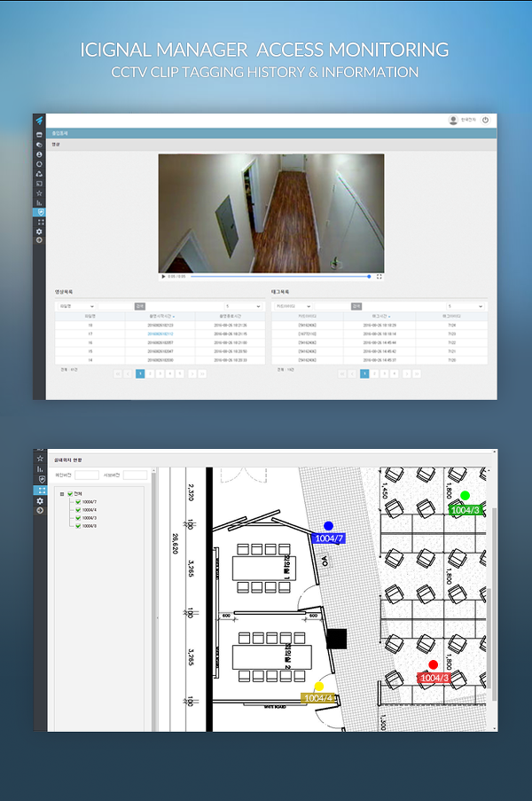Click the video list search input field
The width and height of the screenshot is (532, 801).
point(116,306)
